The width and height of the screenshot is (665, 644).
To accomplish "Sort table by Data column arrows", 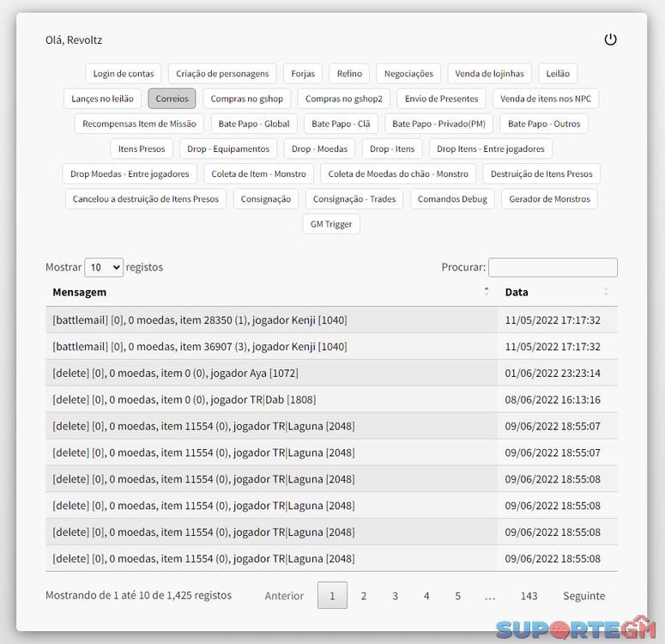I will click(x=606, y=292).
